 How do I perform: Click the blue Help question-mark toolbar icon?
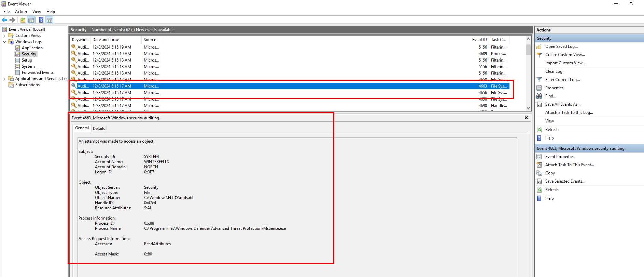(x=41, y=20)
